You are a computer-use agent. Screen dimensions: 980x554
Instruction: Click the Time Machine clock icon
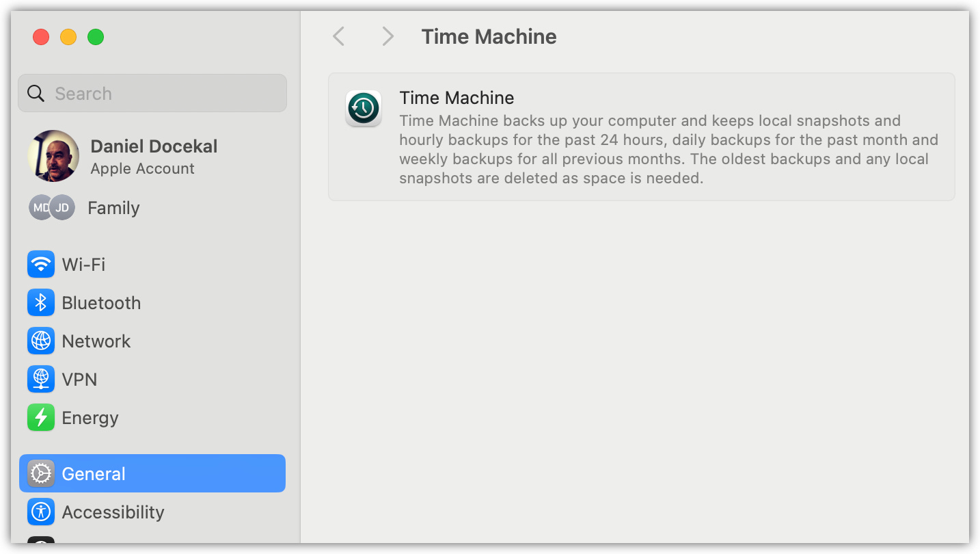coord(364,108)
